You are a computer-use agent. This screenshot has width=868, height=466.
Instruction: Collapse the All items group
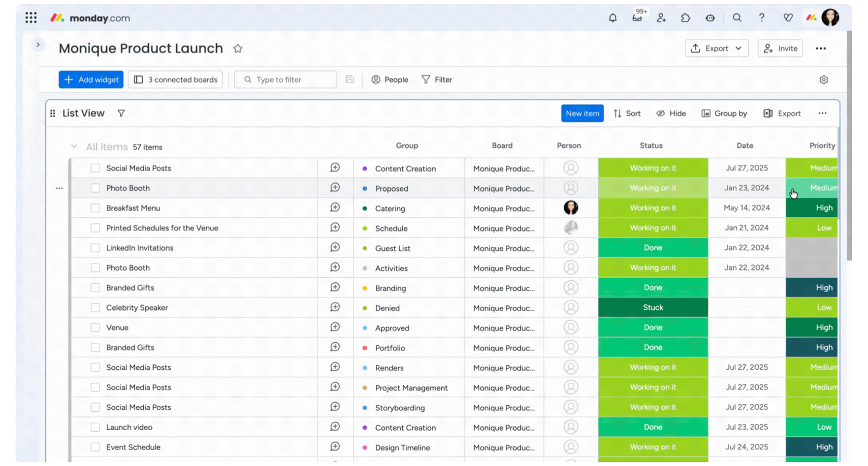[74, 147]
